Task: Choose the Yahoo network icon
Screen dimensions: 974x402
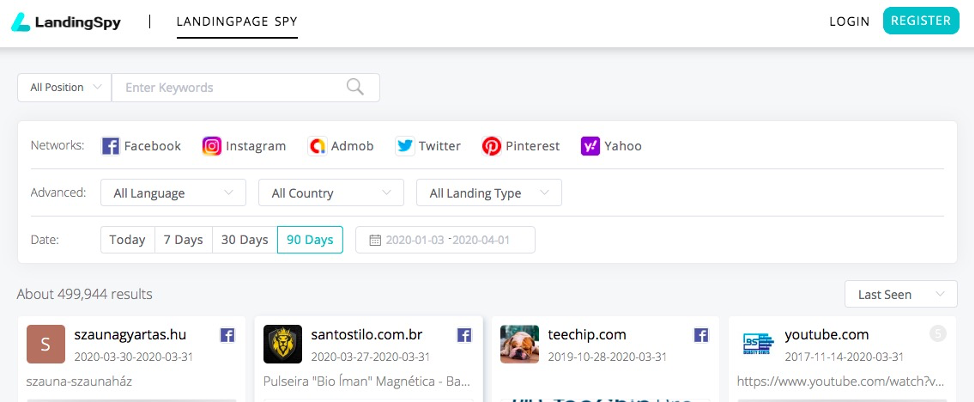Action: point(590,146)
